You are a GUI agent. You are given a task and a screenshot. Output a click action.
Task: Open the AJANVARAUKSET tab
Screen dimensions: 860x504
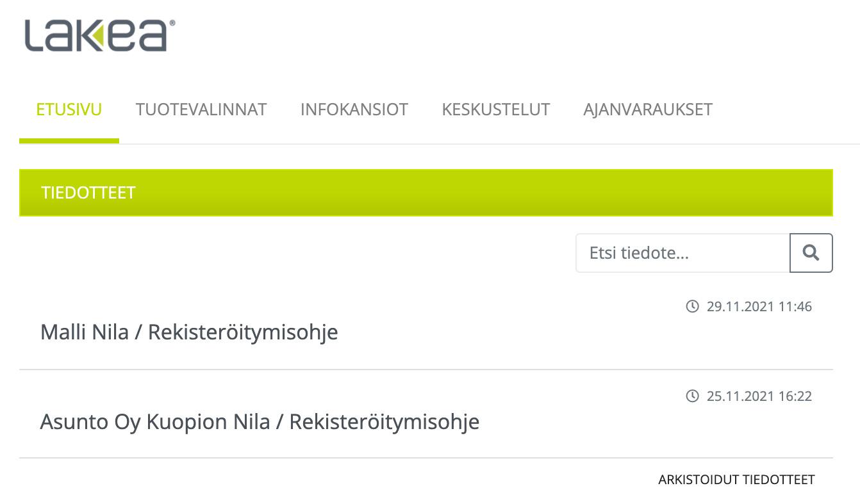(648, 110)
